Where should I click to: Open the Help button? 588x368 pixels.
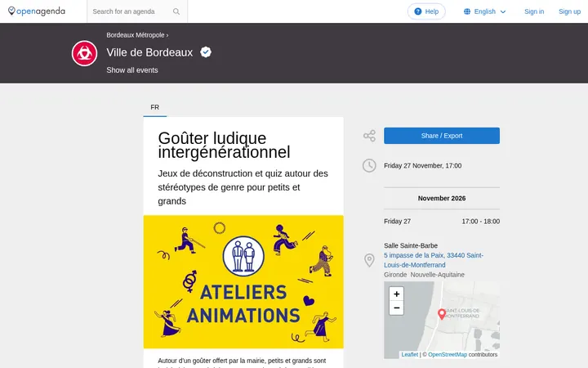click(426, 11)
